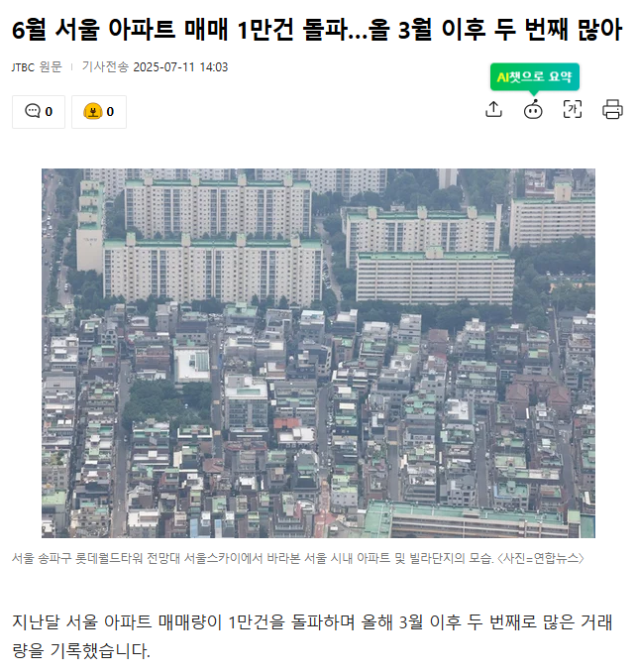
Task: Open the aerial apartment photo
Action: pyautogui.click(x=318, y=353)
